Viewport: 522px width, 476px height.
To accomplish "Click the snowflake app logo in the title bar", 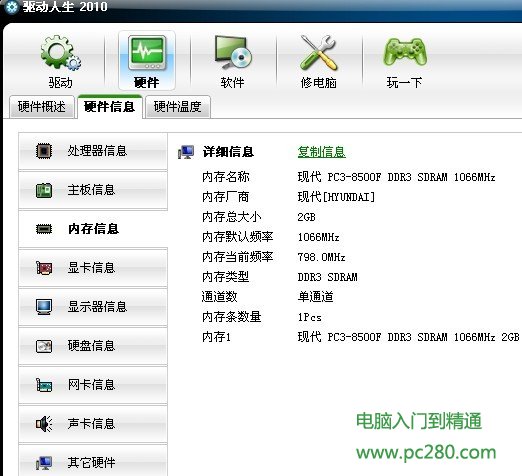I will coord(11,7).
